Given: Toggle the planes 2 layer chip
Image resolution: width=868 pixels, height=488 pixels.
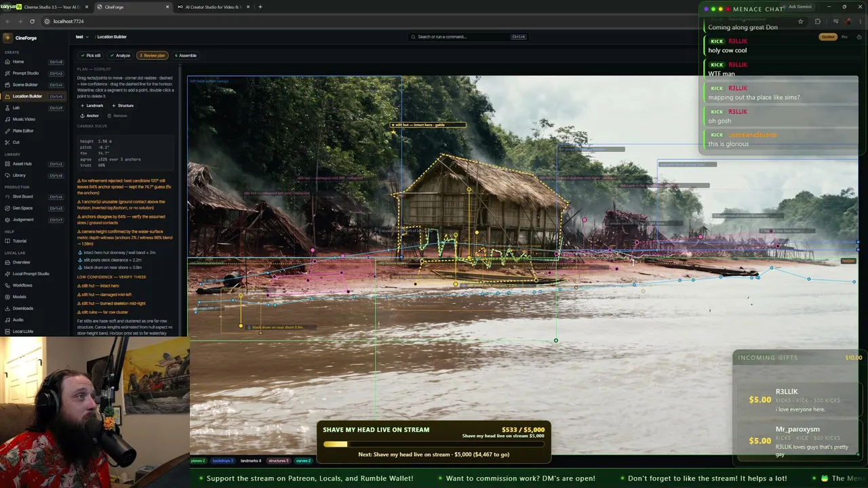Looking at the screenshot, I should (x=198, y=461).
